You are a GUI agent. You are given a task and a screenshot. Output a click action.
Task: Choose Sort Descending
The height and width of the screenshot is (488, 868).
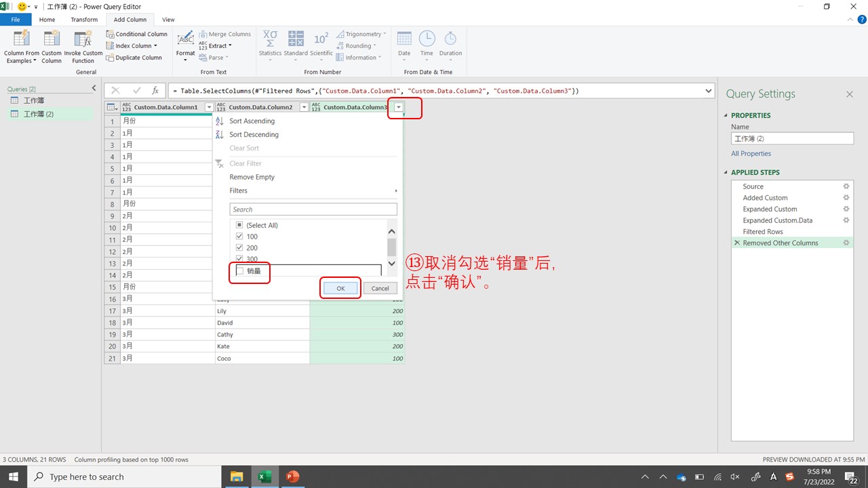point(254,135)
